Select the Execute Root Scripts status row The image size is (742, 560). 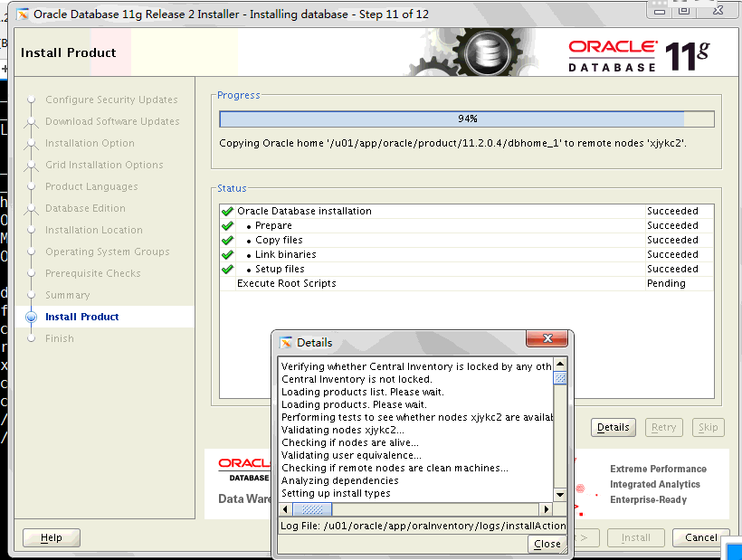point(286,283)
